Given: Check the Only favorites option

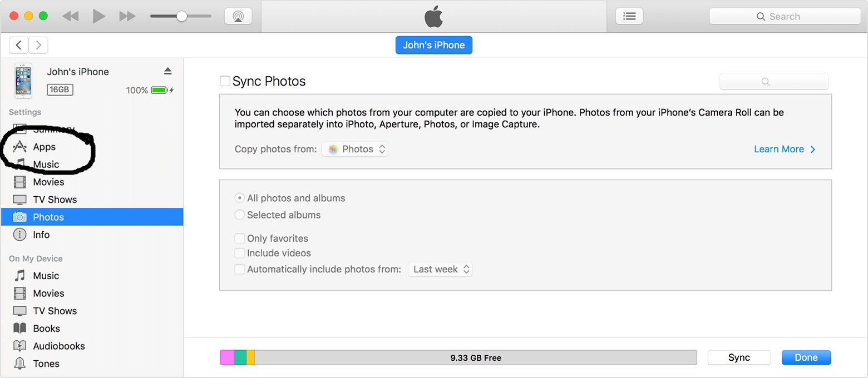Looking at the screenshot, I should [x=240, y=238].
